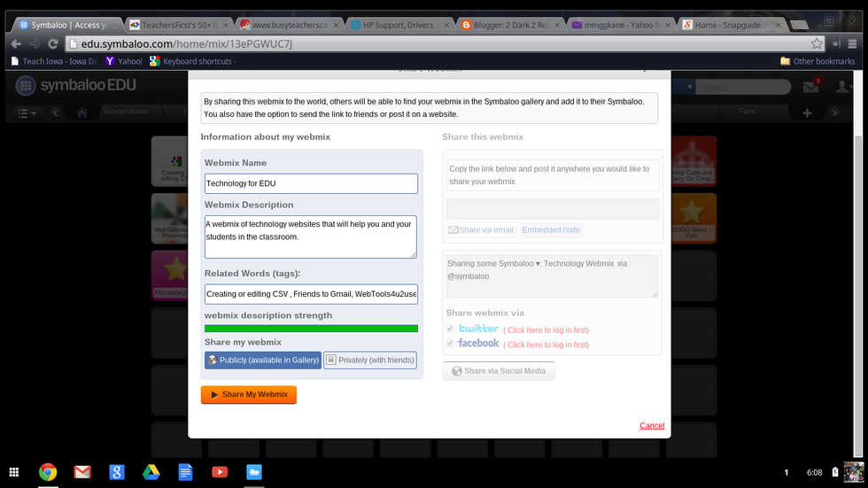
Task: Show next webmix tabs arrow
Action: 834,112
